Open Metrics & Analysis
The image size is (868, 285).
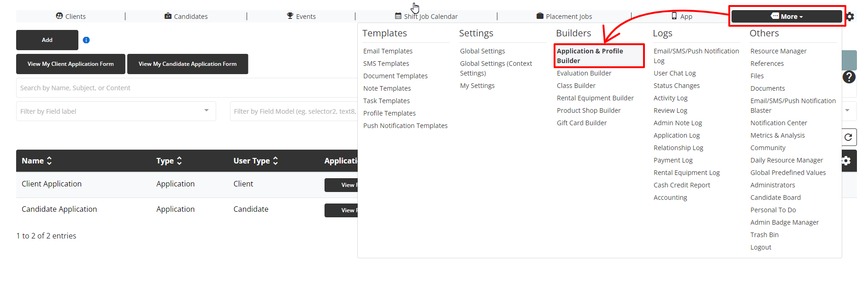777,135
